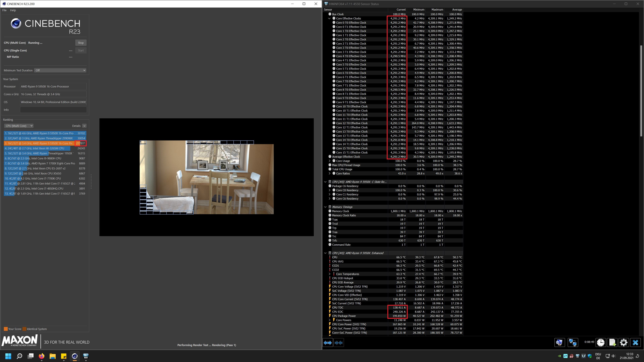Open the Windows Start menu
The height and width of the screenshot is (362, 644).
[8, 356]
